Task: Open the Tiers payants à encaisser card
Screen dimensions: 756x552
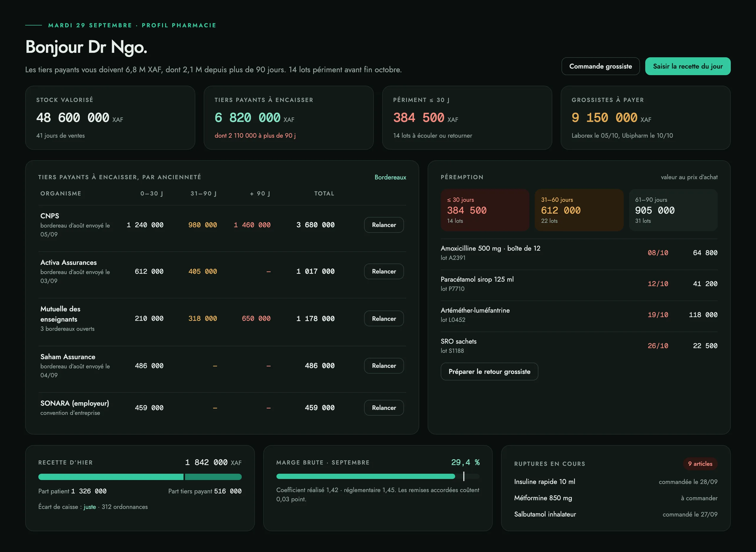Action: click(289, 118)
